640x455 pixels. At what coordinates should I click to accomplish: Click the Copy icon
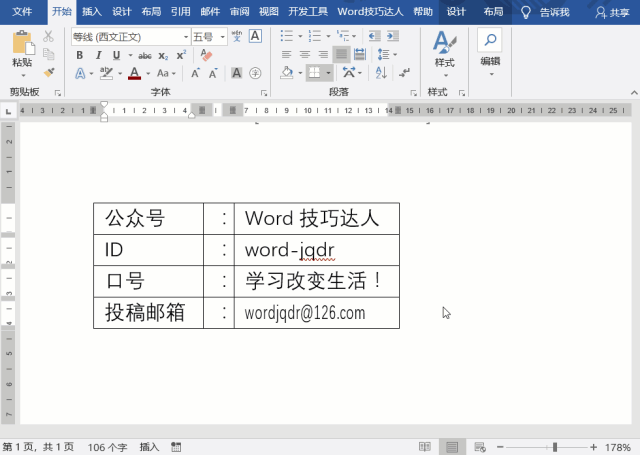(x=49, y=54)
